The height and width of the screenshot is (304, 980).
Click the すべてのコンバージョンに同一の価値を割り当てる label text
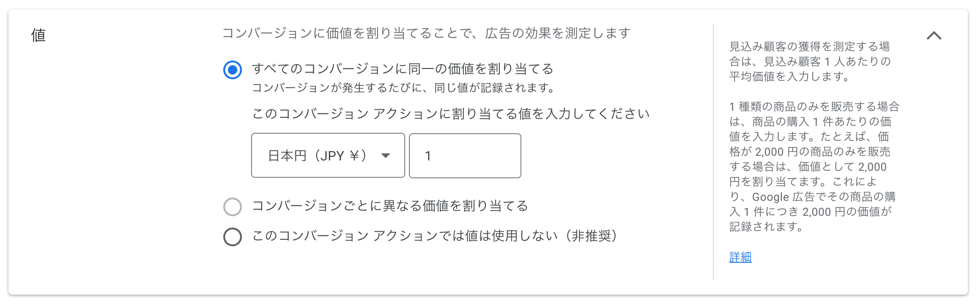click(403, 69)
